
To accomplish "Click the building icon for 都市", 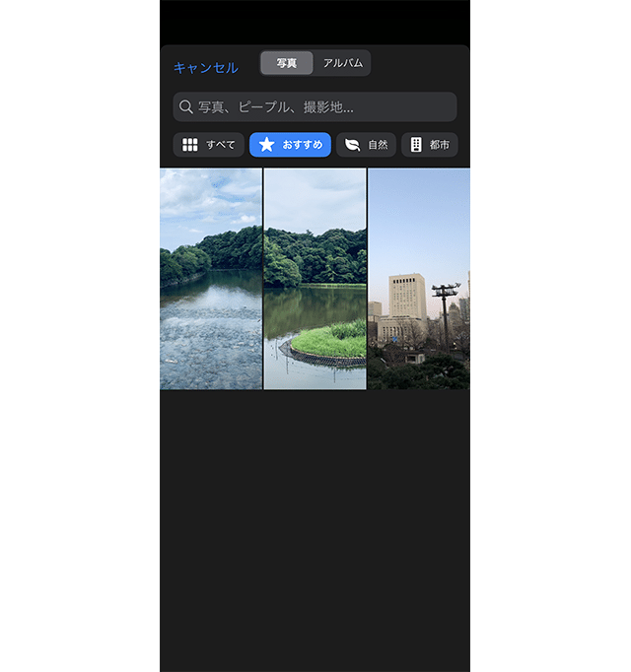I will pyautogui.click(x=416, y=145).
